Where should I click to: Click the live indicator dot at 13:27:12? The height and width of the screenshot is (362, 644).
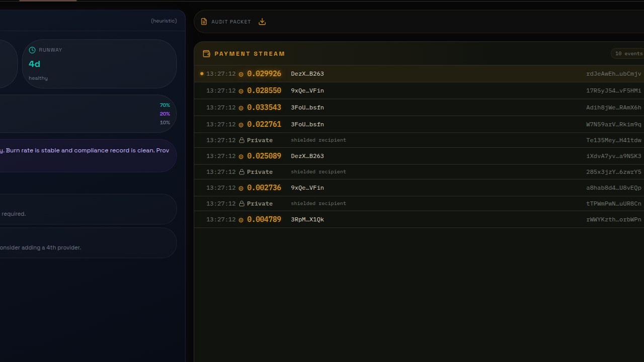(x=202, y=74)
